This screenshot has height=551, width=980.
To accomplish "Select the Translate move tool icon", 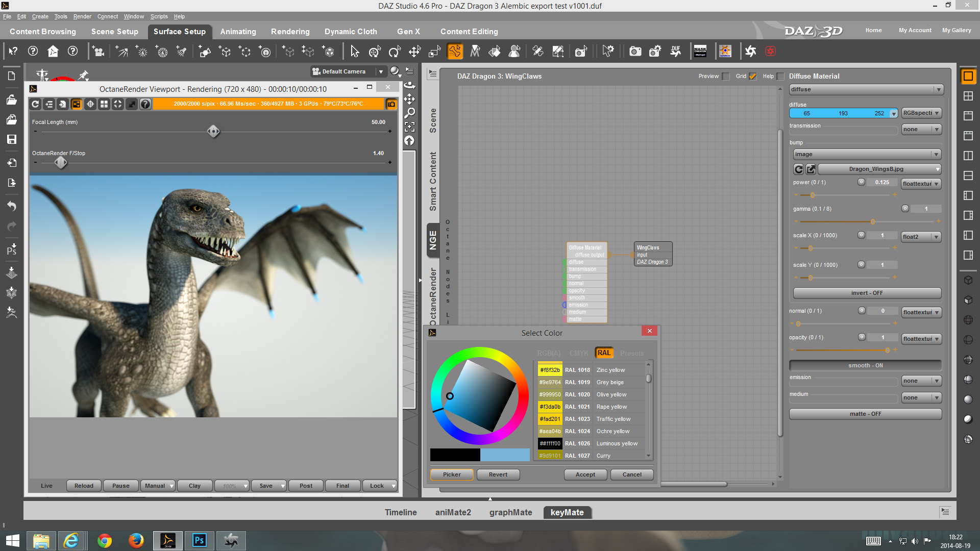I will [x=414, y=51].
